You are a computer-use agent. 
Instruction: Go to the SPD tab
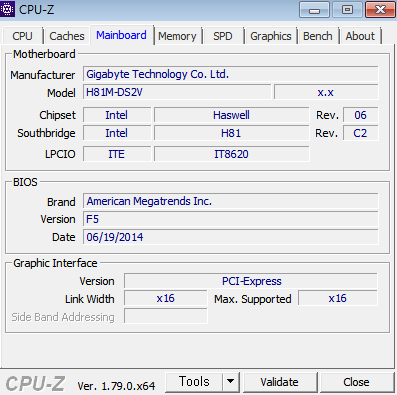pyautogui.click(x=223, y=36)
